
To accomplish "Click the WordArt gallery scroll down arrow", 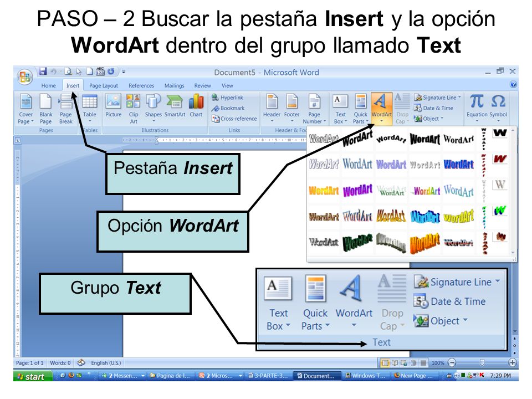I will pyautogui.click(x=513, y=253).
